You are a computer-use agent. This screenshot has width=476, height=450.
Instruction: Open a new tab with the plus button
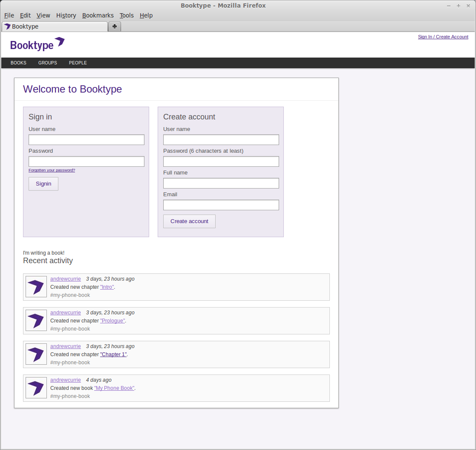click(115, 26)
